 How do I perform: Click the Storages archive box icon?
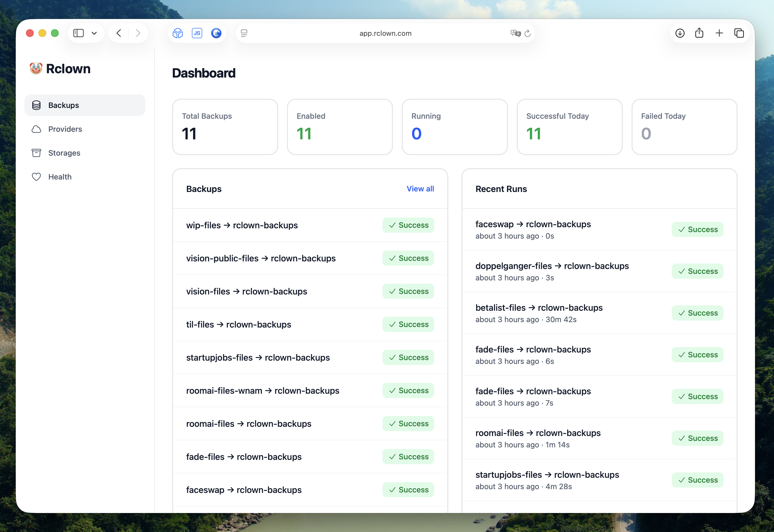(36, 153)
